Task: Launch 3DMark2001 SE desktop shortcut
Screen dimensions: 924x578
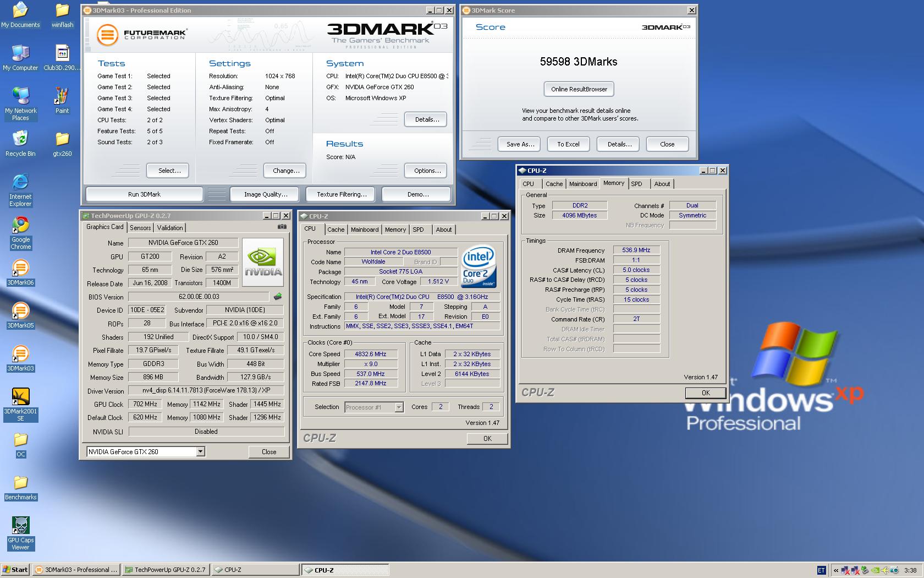Action: [x=20, y=405]
